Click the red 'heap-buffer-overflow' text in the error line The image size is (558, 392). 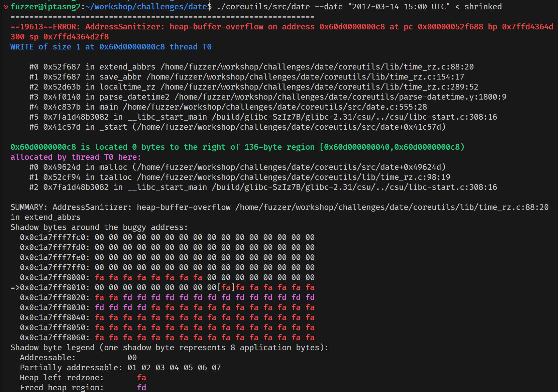point(216,27)
